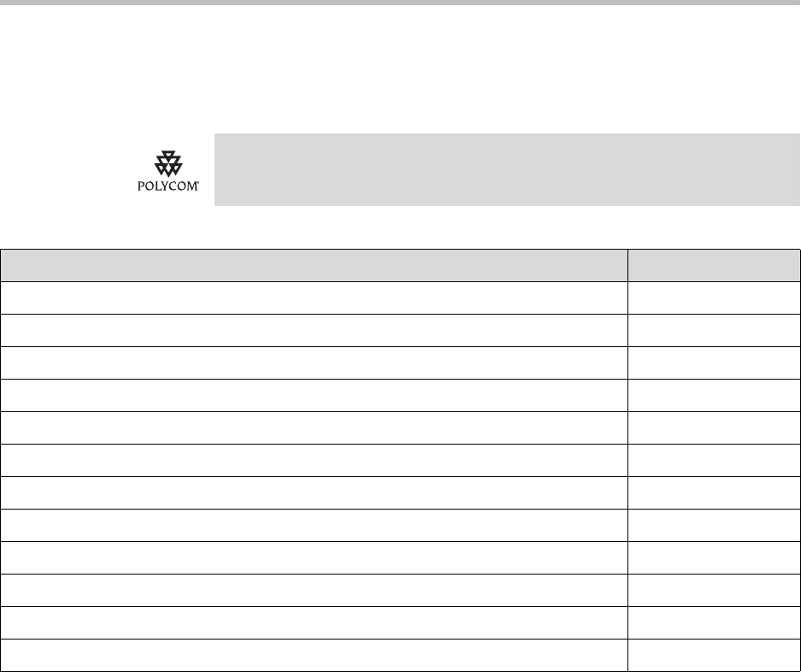Click the fourth body row's wide left cell
801x672 pixels.
click(314, 395)
